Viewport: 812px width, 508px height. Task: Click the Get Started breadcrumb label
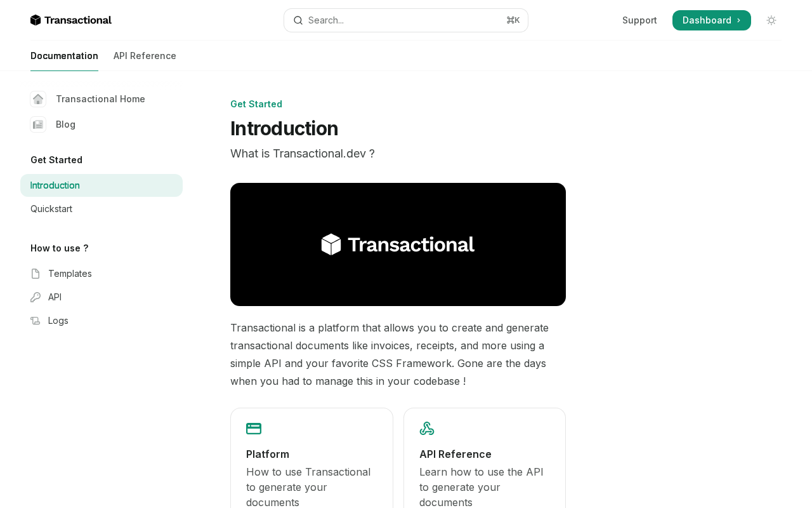(x=256, y=104)
